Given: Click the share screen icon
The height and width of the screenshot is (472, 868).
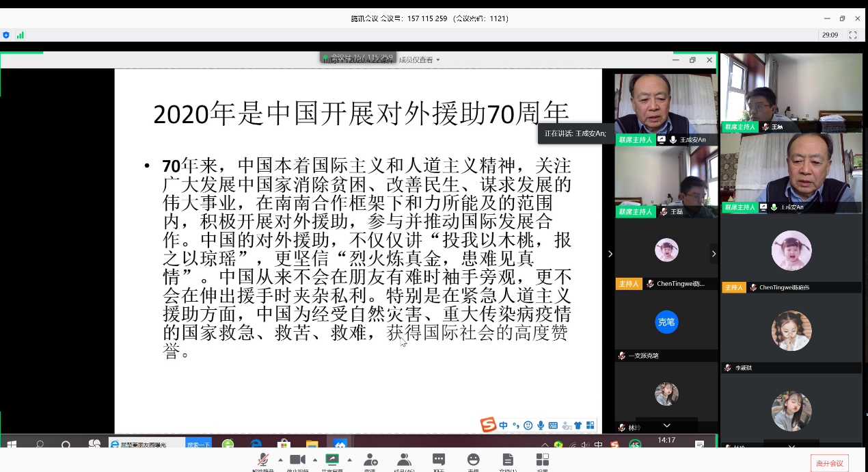Looking at the screenshot, I should (x=332, y=460).
